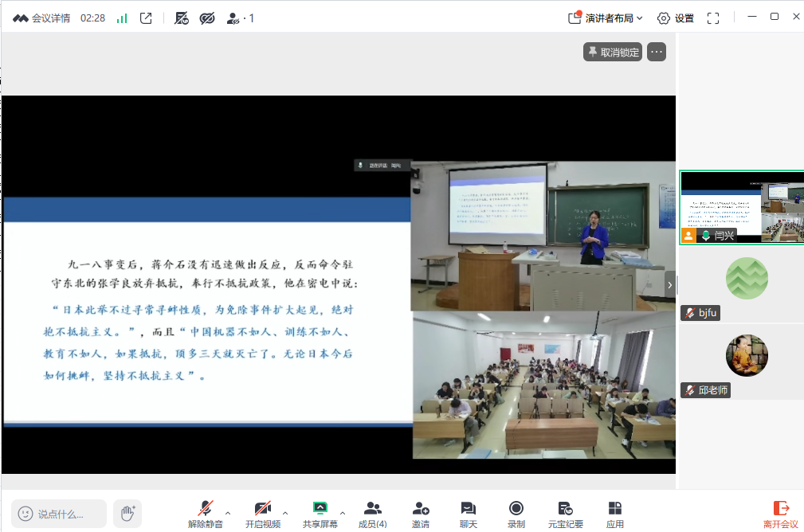Click the bjfu muted name label
804x532 pixels.
pyautogui.click(x=700, y=313)
